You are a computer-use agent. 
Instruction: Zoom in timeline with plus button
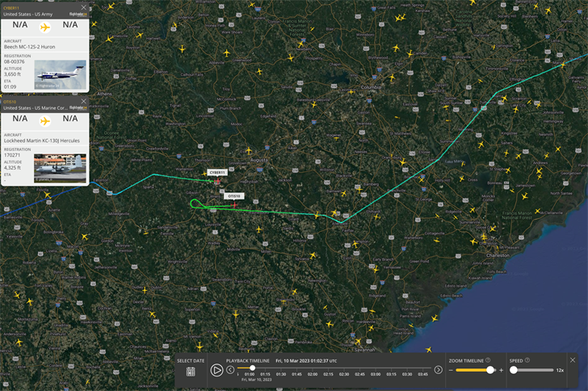(501, 370)
